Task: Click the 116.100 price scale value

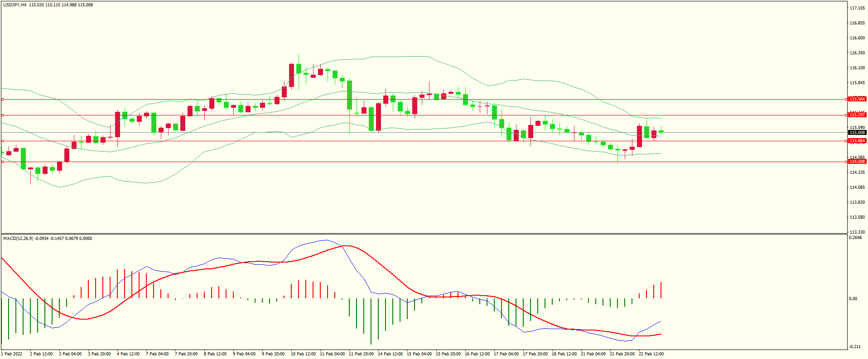Action: 857,68
